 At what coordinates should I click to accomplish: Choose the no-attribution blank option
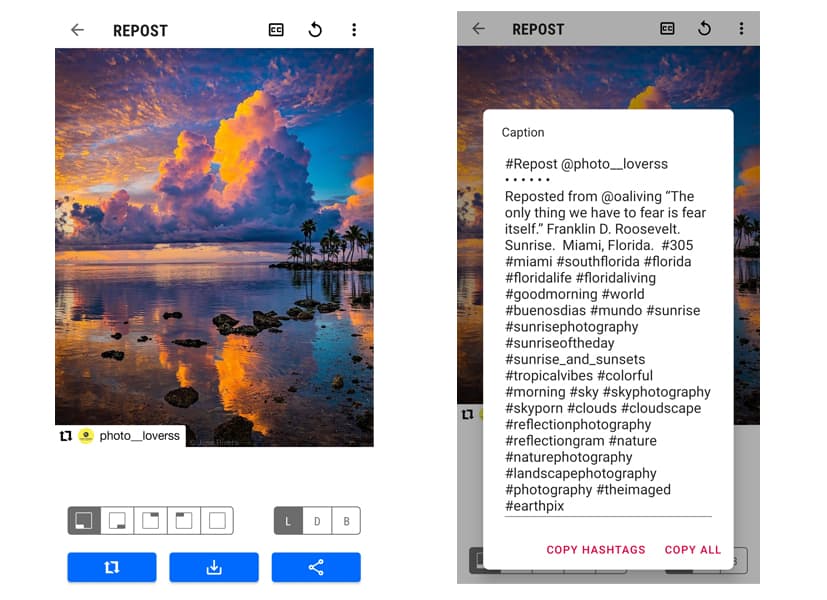(x=217, y=520)
